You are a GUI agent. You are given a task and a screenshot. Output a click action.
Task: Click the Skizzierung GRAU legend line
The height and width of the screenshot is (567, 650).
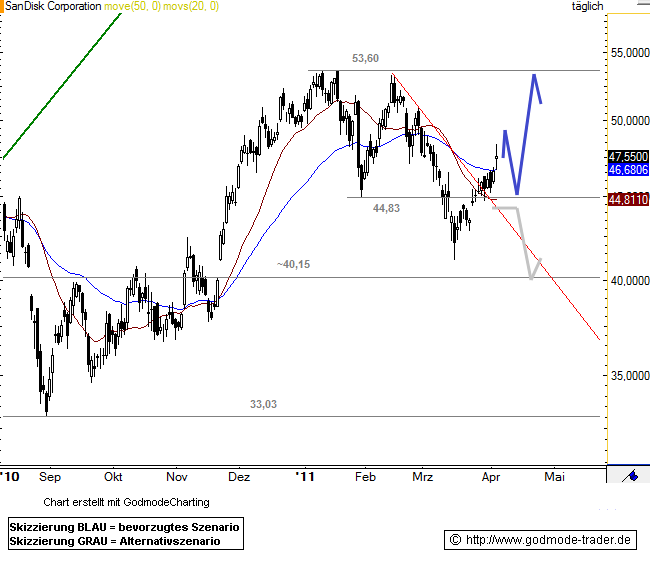coord(115,541)
